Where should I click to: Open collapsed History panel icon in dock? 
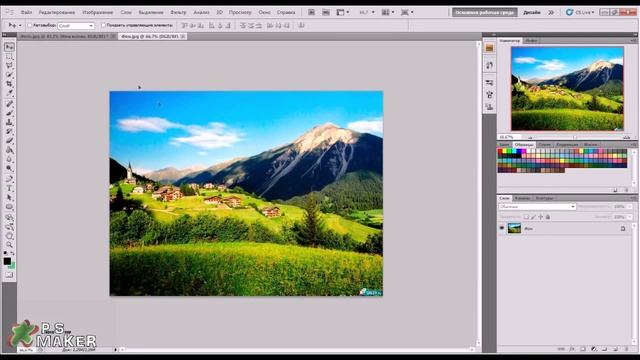[x=489, y=65]
